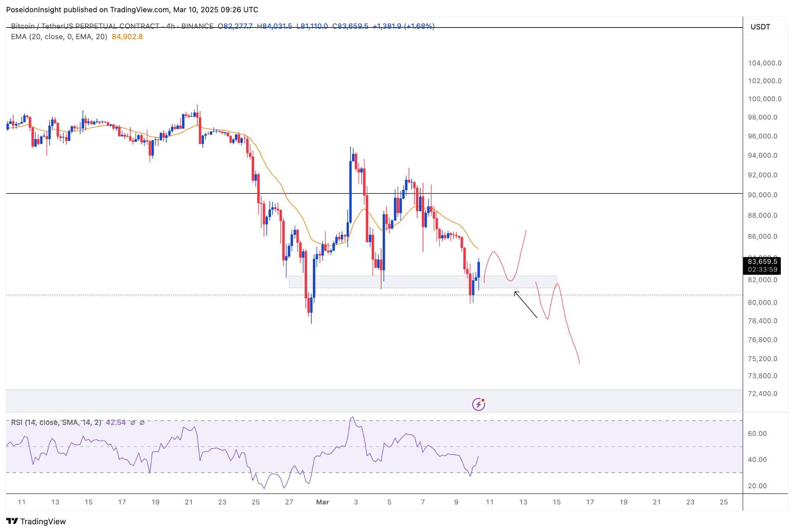This screenshot has width=794, height=532.
Task: Click the 72,400.0 price axis label
Action: point(763,394)
